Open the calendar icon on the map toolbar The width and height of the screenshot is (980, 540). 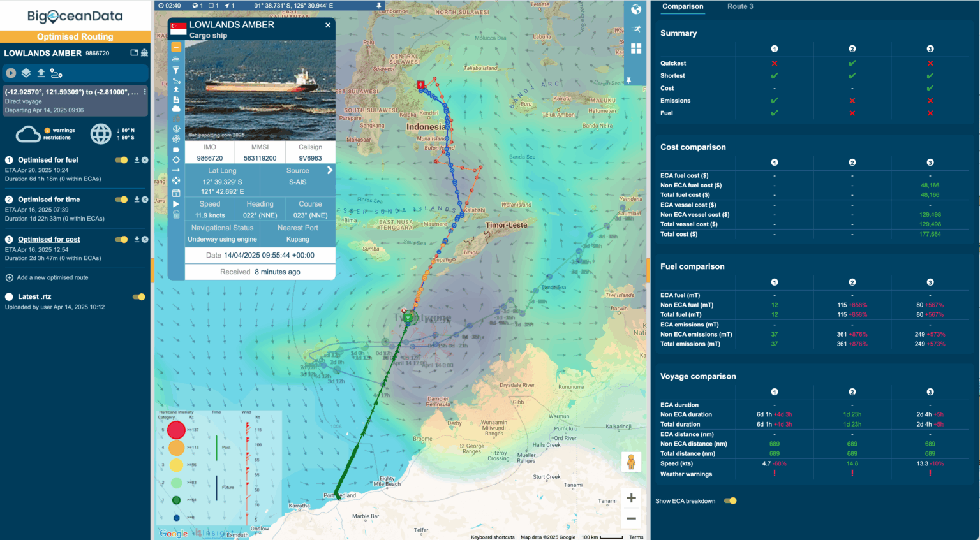coord(177,193)
